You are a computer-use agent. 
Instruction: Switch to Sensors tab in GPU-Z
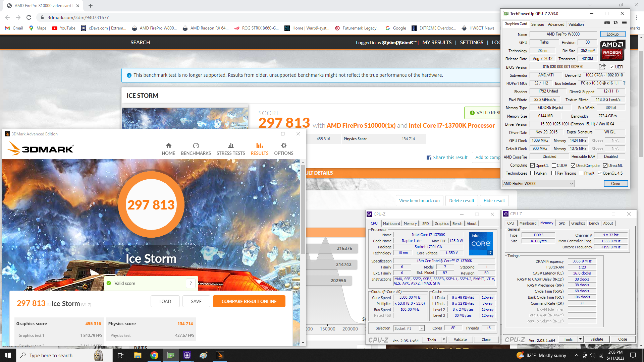pos(537,24)
